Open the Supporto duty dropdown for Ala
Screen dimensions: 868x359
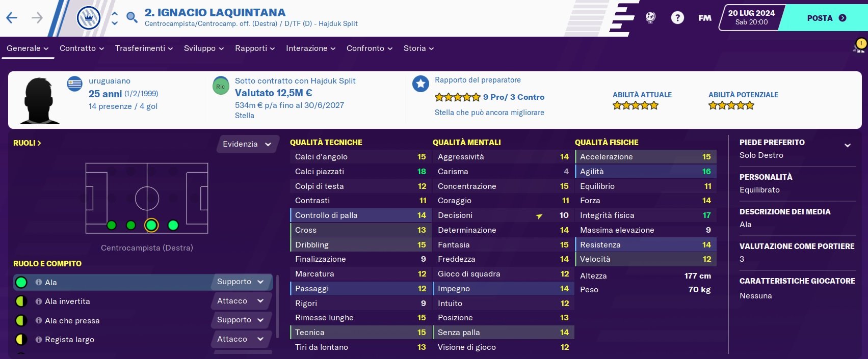240,282
